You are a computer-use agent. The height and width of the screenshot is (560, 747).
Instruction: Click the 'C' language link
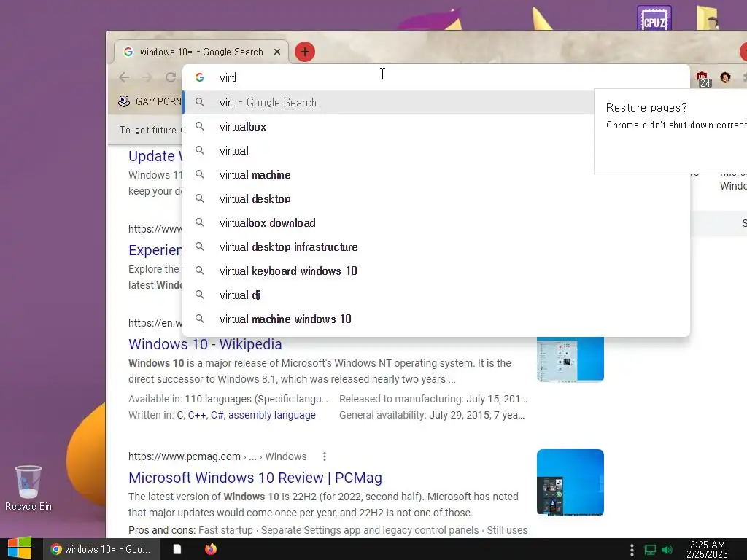[180, 415]
